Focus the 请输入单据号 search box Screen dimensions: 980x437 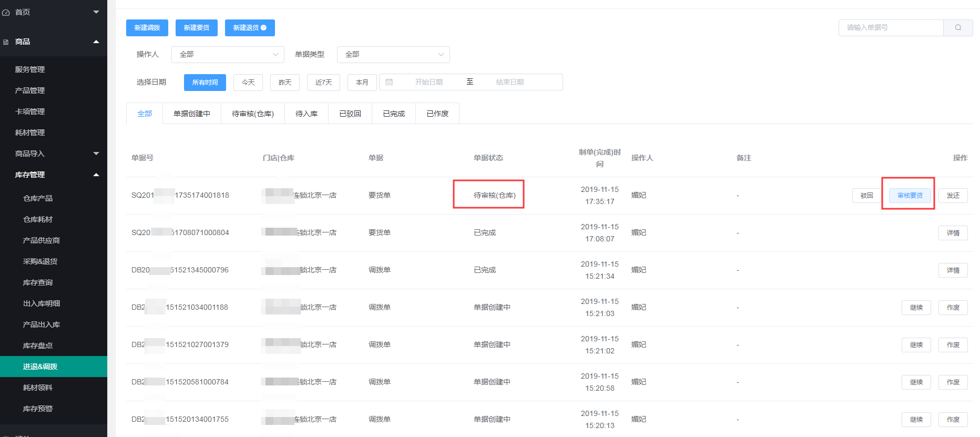891,28
